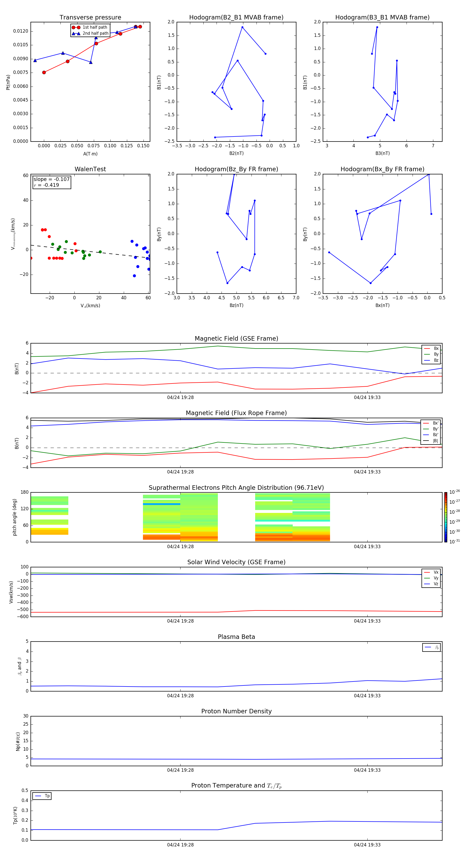
Task: Click the 'Bz(nT)' x-axis label
Action: (x=236, y=306)
